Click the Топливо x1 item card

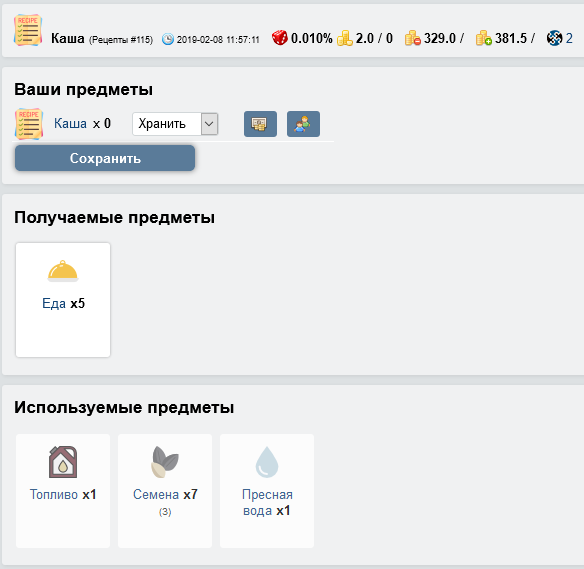coord(63,491)
